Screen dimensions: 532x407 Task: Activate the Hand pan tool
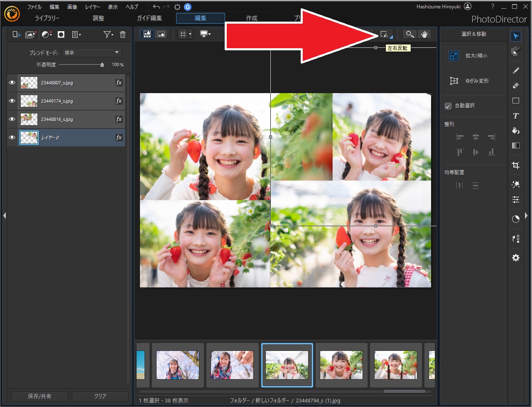[424, 35]
